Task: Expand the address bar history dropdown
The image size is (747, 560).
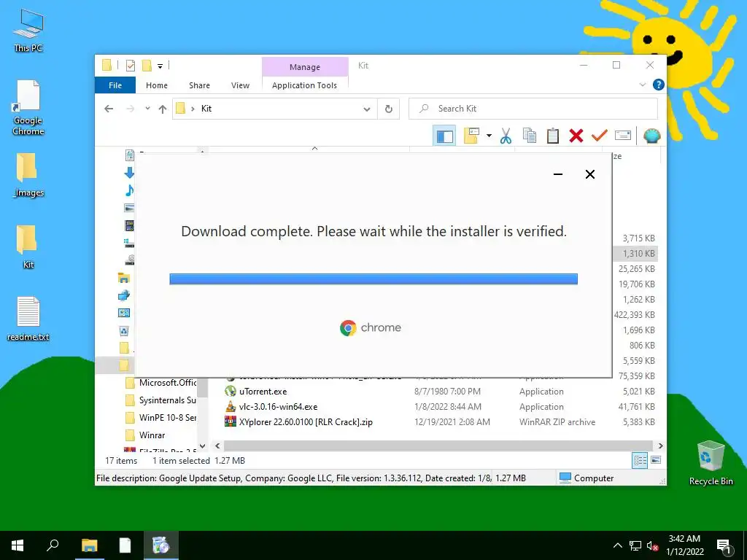Action: pos(367,109)
